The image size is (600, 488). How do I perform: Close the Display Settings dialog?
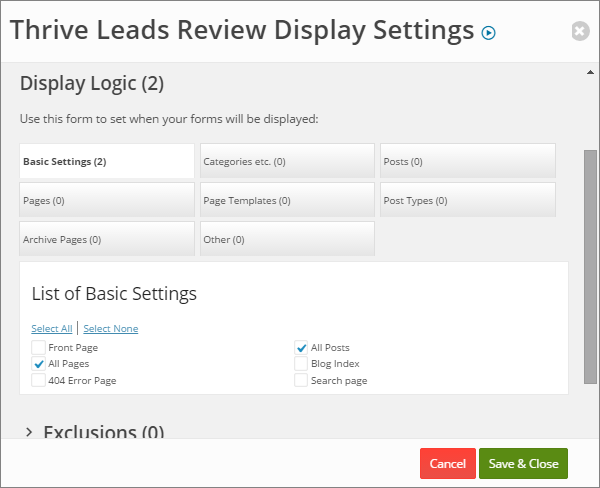[580, 31]
